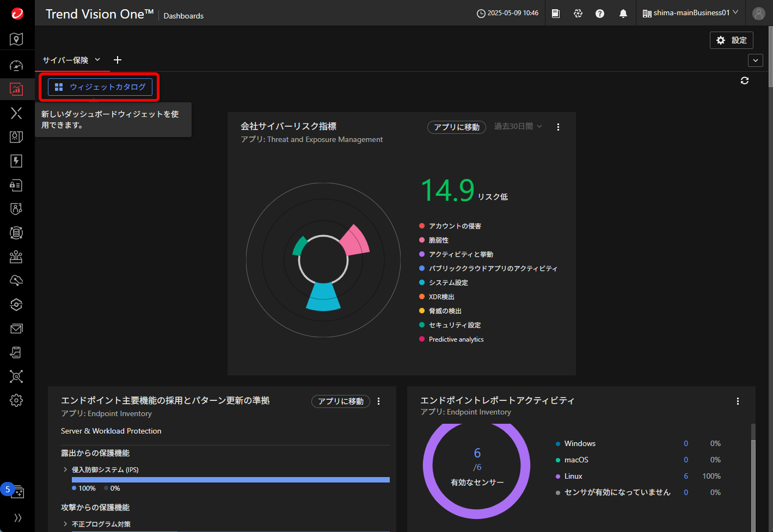Viewport: 773px width, 532px height.
Task: Add a new dashboard tab with plus
Action: point(118,60)
